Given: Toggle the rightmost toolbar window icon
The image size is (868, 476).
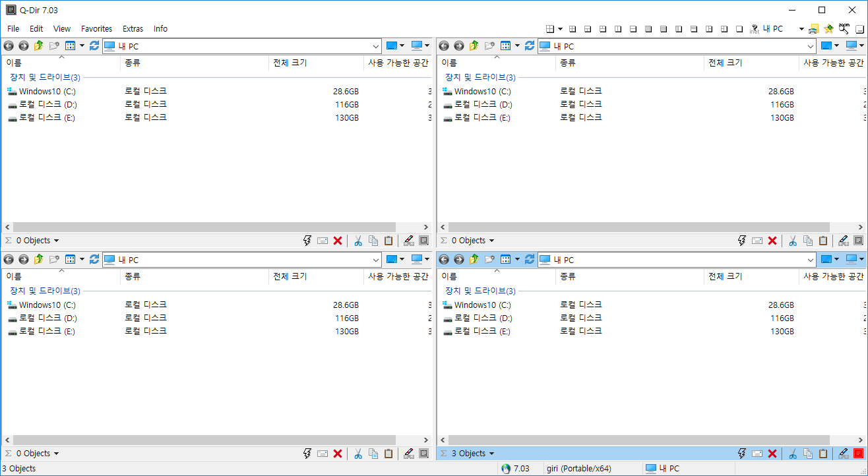Looking at the screenshot, I should 859,29.
